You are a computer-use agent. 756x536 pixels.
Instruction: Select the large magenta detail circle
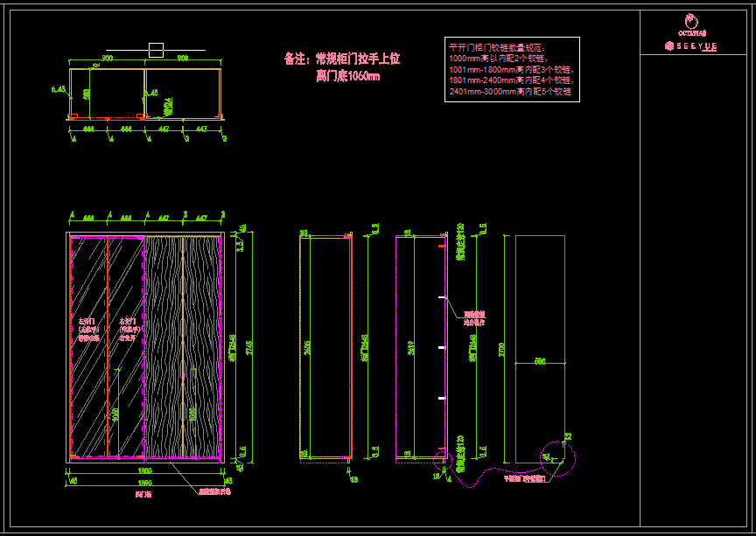[x=557, y=458]
